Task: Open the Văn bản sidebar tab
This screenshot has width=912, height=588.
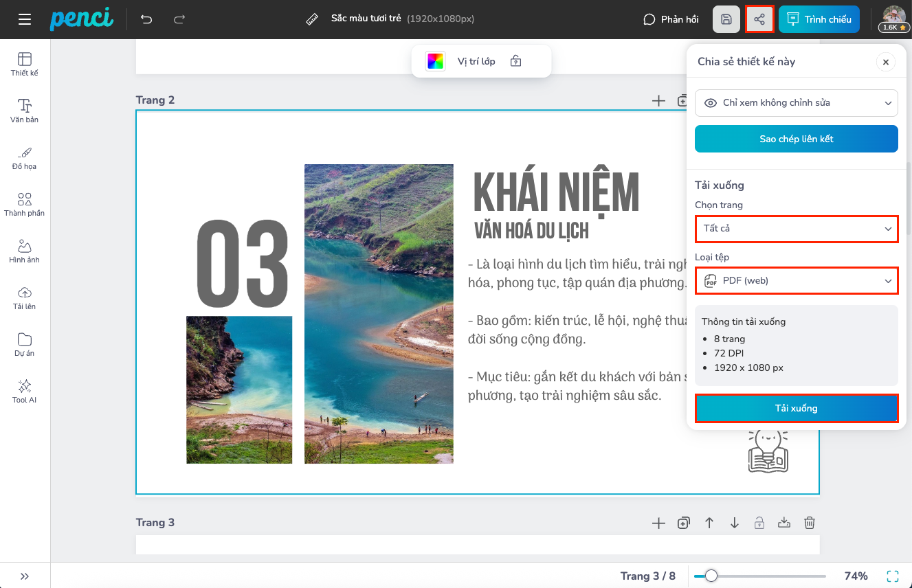Action: click(x=25, y=110)
